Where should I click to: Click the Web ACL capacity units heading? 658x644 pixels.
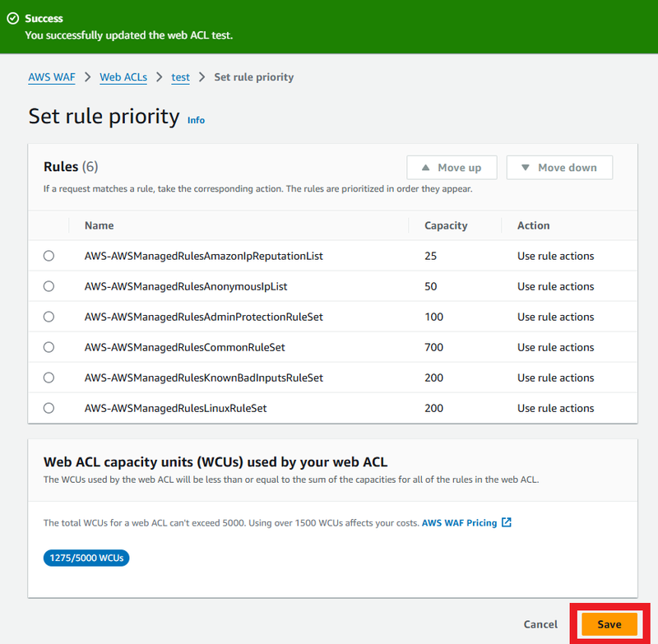point(215,462)
